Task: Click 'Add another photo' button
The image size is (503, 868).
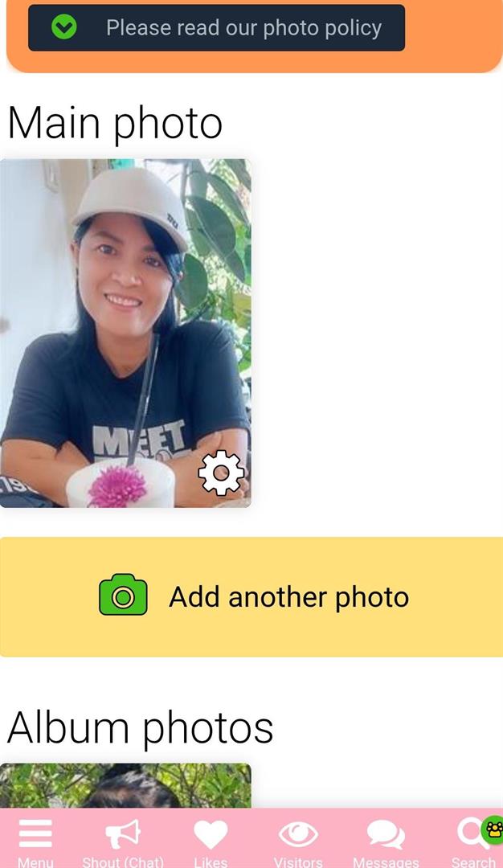Action: [251, 596]
